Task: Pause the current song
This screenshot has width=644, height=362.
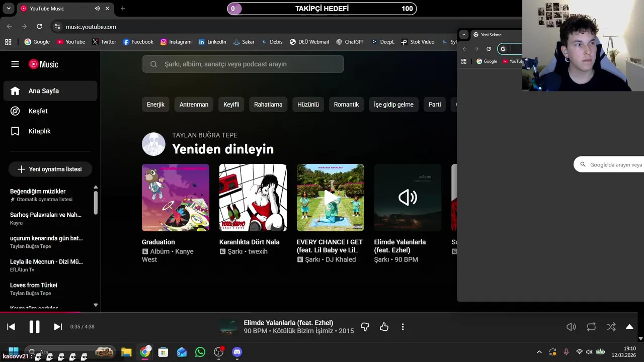Action: click(x=34, y=327)
